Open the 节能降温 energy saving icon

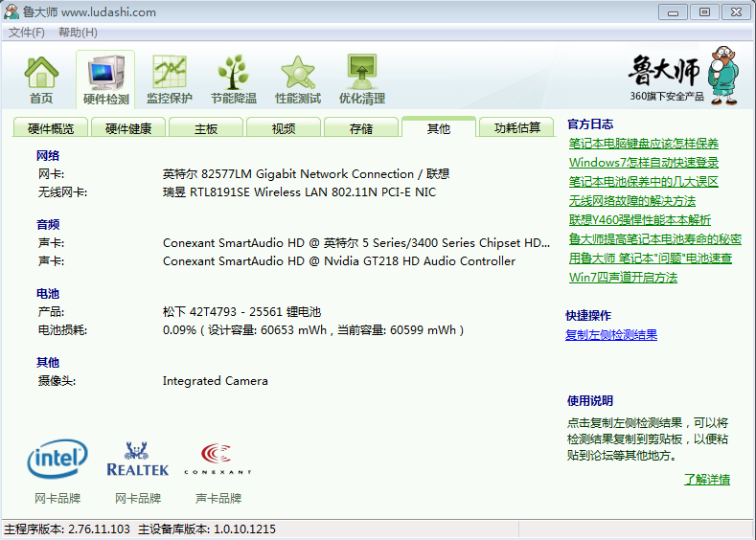tap(234, 79)
